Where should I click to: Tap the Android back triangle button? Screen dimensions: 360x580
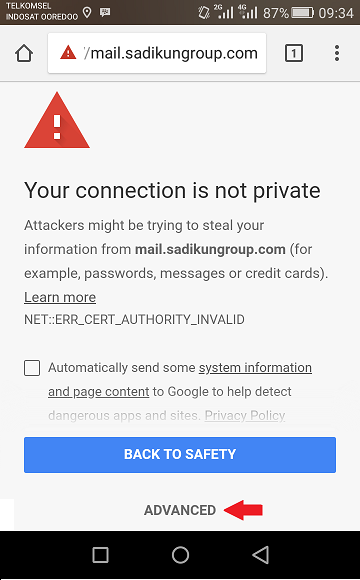[x=260, y=555]
